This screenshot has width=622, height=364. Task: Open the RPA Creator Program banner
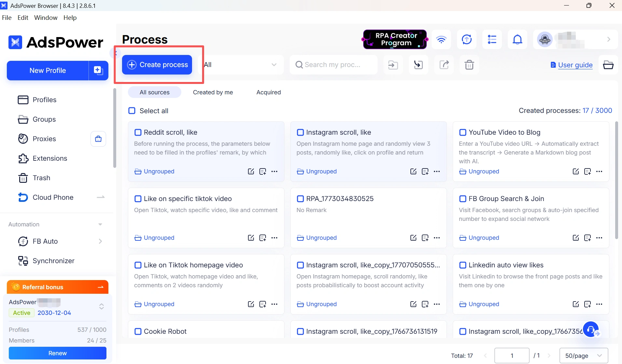coord(395,39)
